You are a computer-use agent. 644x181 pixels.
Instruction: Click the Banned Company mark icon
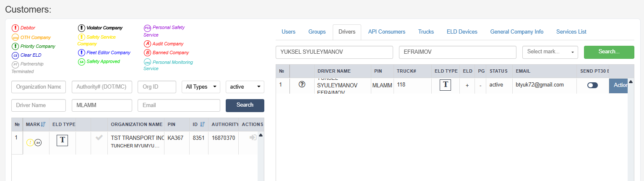[147, 52]
